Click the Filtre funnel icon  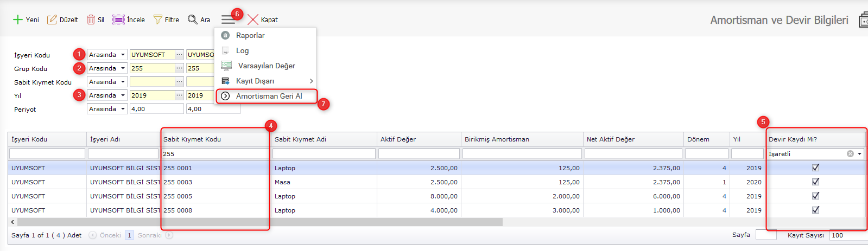(x=158, y=20)
